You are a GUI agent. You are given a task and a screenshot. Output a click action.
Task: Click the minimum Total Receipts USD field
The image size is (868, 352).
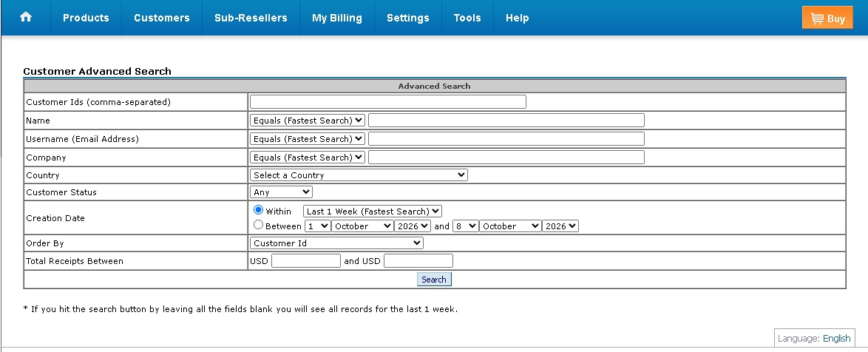[x=306, y=261]
